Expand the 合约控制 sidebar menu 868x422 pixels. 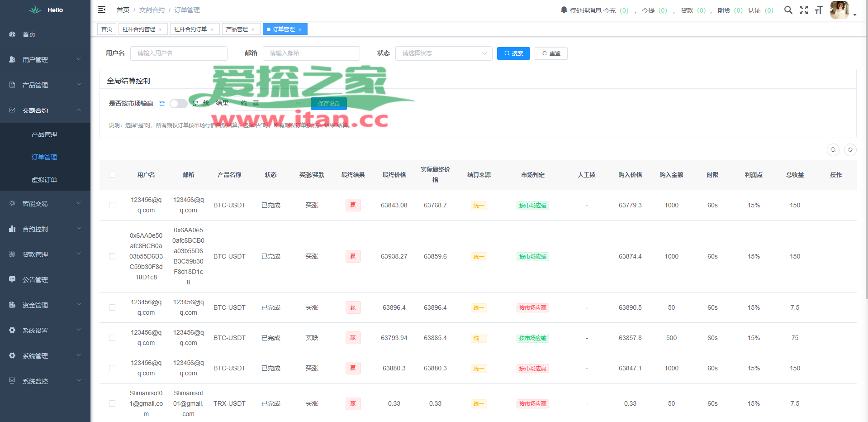(45, 229)
